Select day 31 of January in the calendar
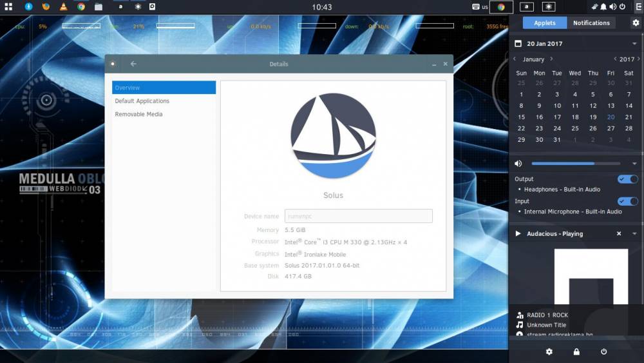 pos(557,140)
